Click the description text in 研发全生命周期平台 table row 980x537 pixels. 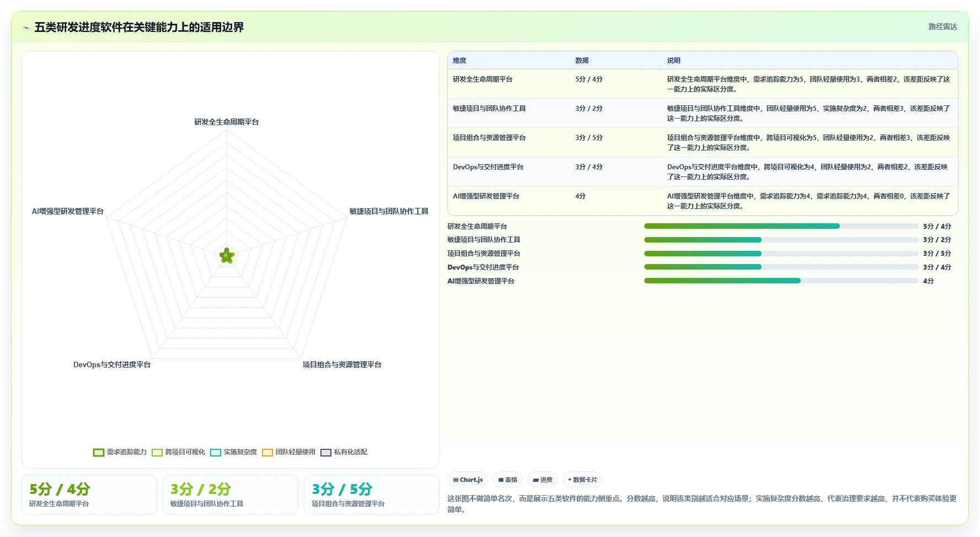[x=808, y=84]
